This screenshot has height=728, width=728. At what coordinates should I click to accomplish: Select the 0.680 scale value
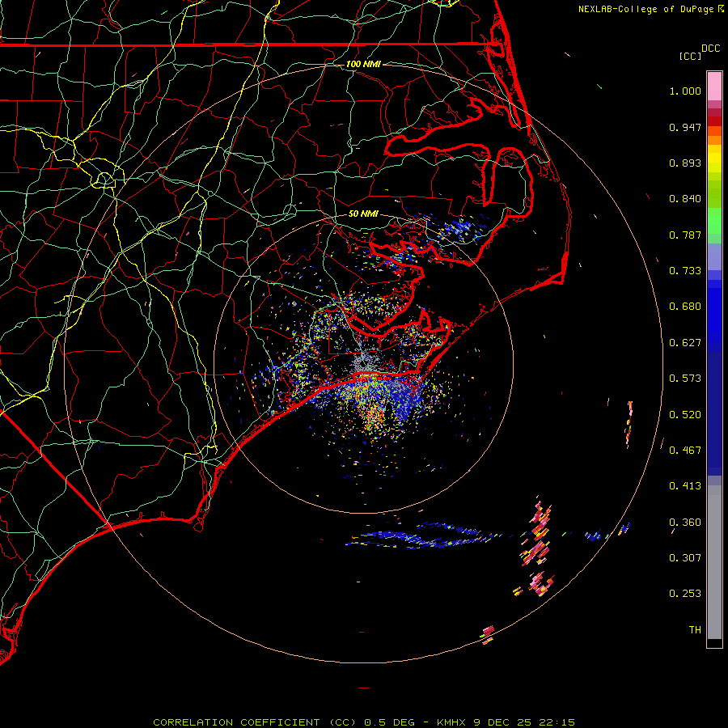[685, 307]
